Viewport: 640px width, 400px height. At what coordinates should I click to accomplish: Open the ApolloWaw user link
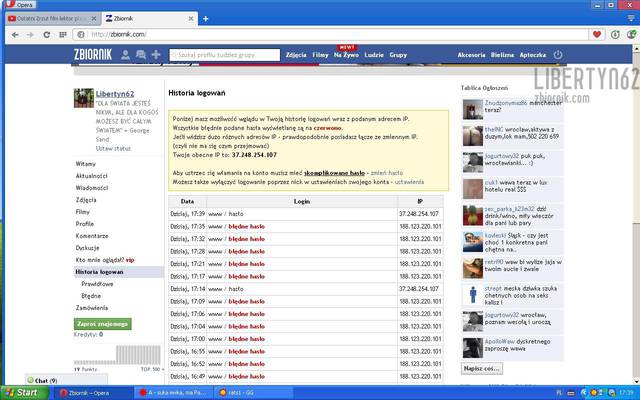(x=500, y=342)
